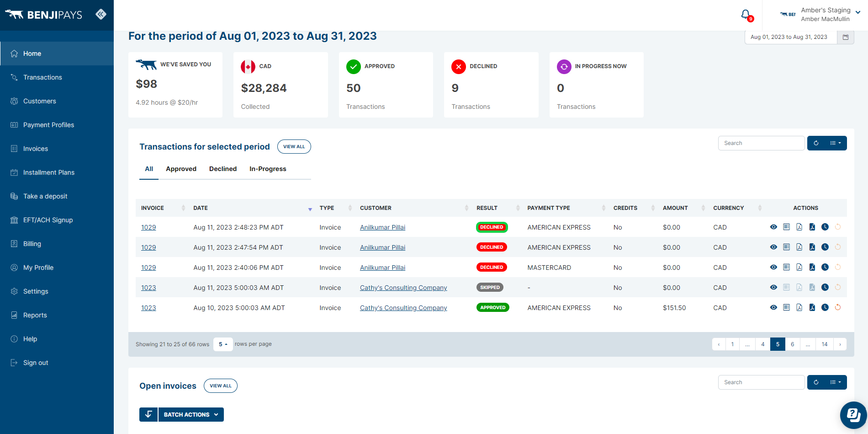
Task: Show history clock for the 2:48:23 PM transaction
Action: pyautogui.click(x=825, y=227)
